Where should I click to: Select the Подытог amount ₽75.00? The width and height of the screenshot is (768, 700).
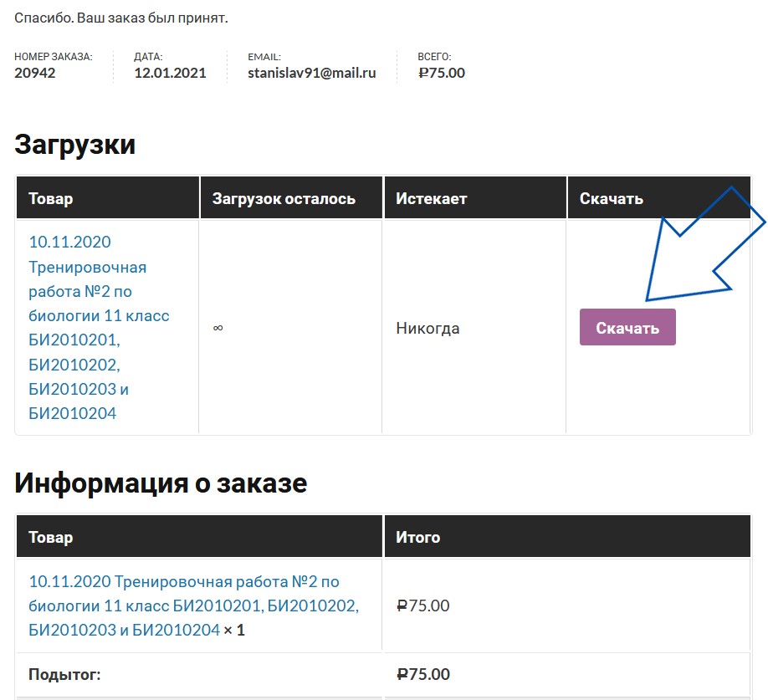(423, 674)
